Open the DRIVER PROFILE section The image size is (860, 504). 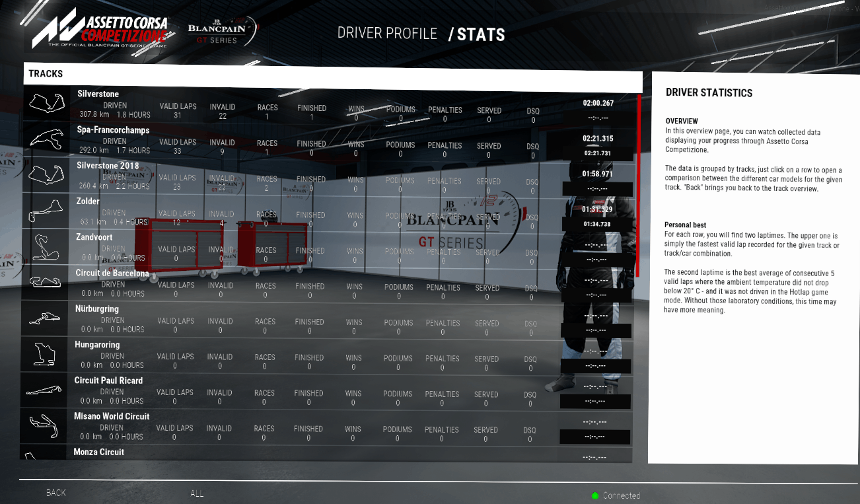[387, 33]
